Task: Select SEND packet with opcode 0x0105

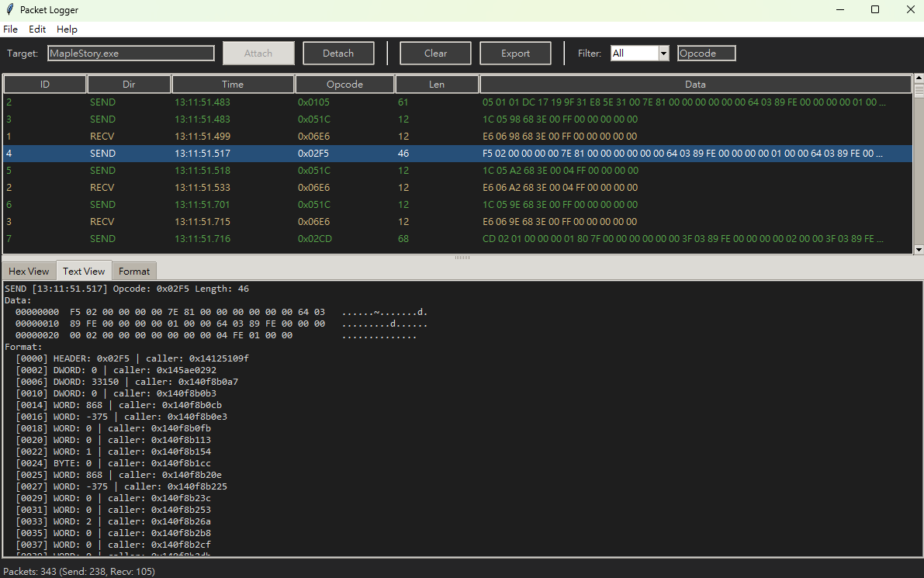Action: (458, 102)
